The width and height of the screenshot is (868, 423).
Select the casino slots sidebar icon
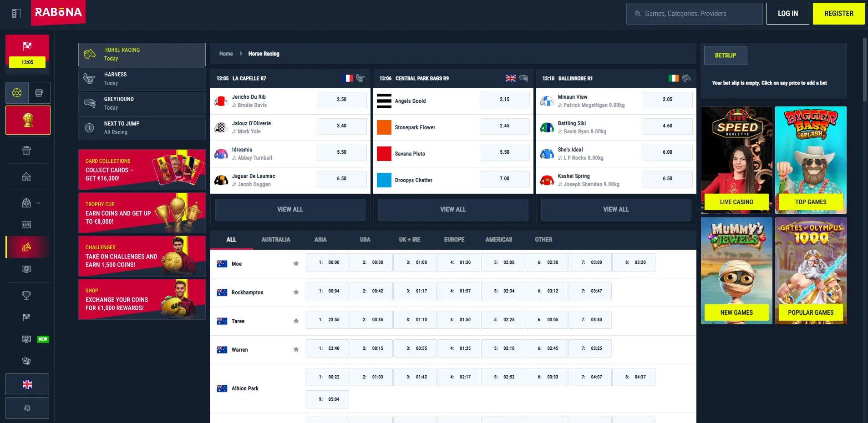coord(39,93)
